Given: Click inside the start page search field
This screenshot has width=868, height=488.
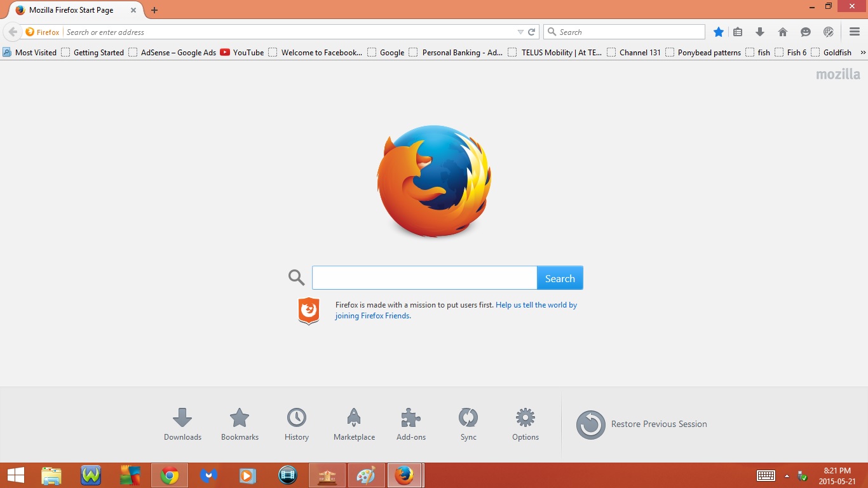Looking at the screenshot, I should click(424, 278).
